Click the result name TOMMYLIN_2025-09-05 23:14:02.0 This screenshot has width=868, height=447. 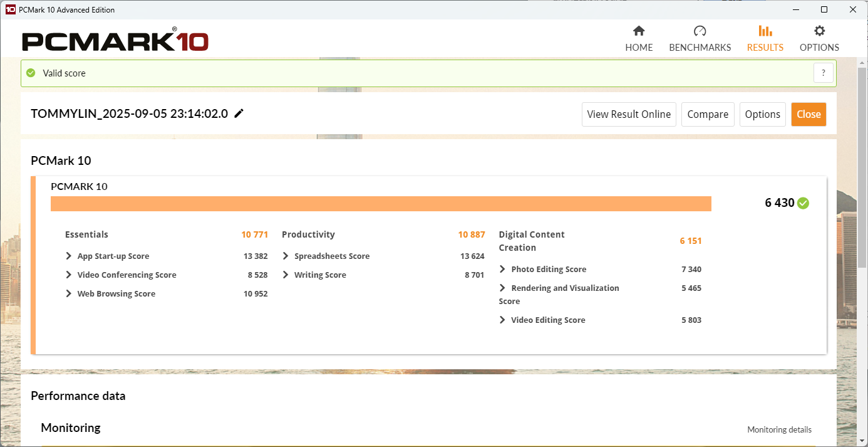(129, 114)
